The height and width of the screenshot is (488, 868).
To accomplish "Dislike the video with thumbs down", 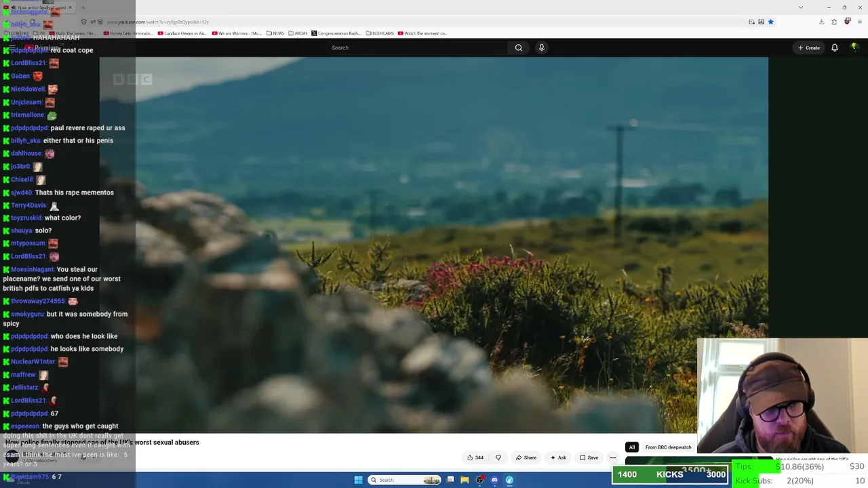I will click(x=498, y=457).
